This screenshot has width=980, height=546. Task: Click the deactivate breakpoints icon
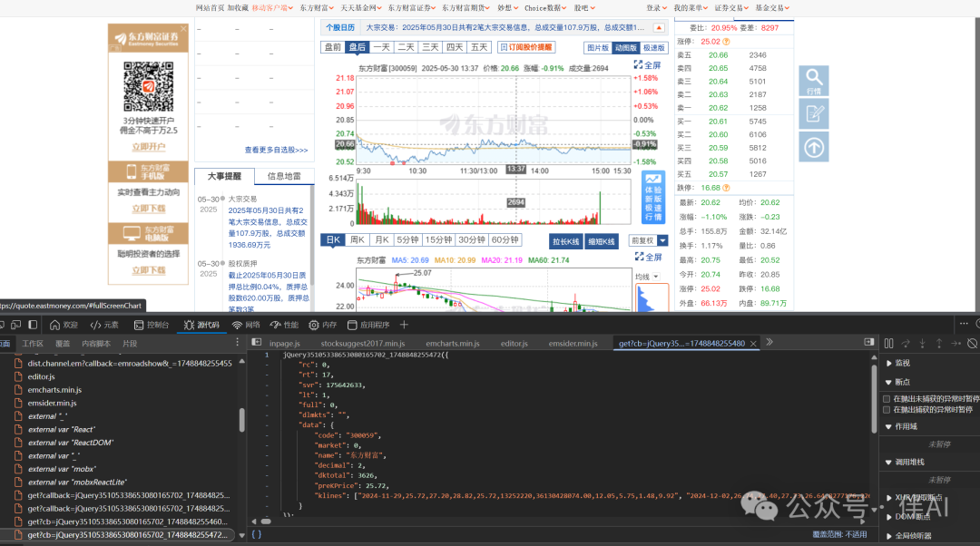click(x=972, y=343)
